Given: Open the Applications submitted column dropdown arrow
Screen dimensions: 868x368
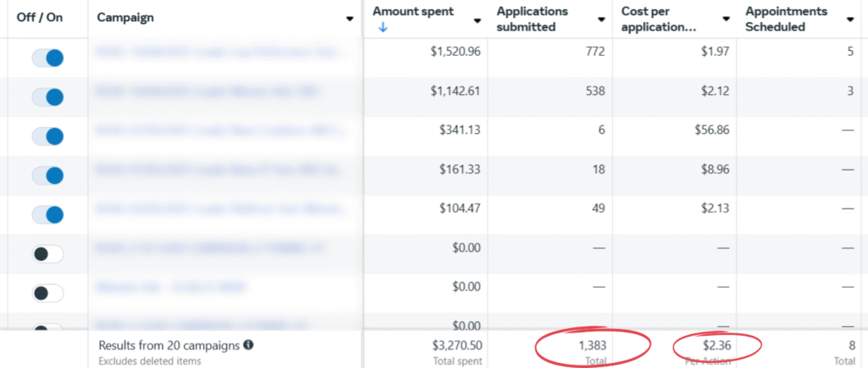Looking at the screenshot, I should pos(601,20).
